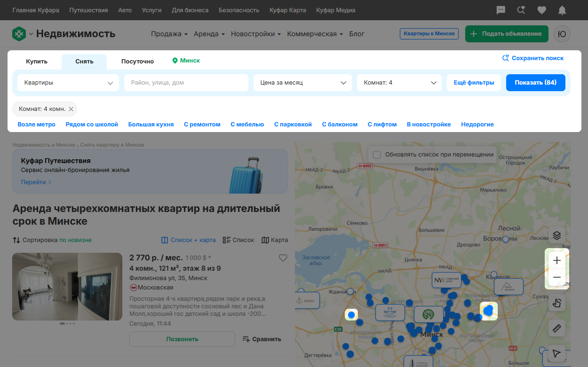
Task: Open the 'Новостройки' navigation menu
Action: click(x=256, y=34)
